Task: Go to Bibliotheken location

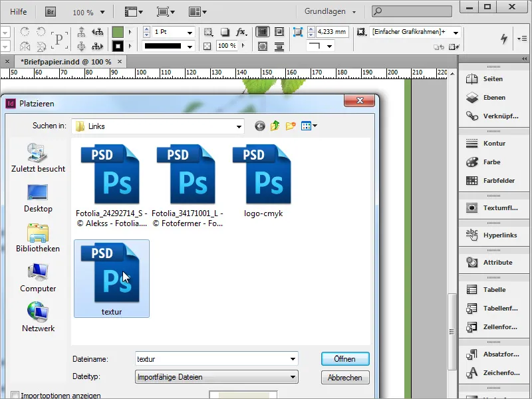Action: [x=38, y=238]
